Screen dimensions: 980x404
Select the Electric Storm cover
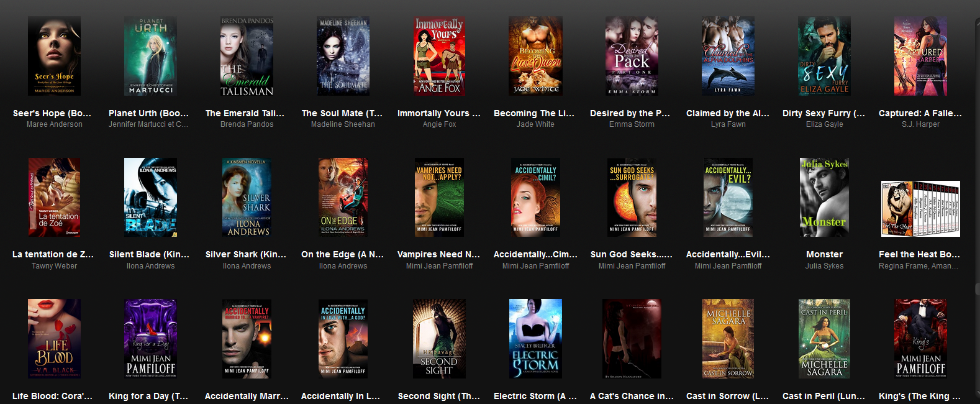click(x=535, y=338)
